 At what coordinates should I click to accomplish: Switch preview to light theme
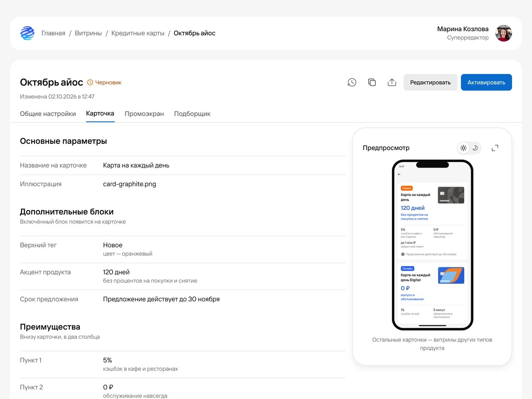click(463, 148)
